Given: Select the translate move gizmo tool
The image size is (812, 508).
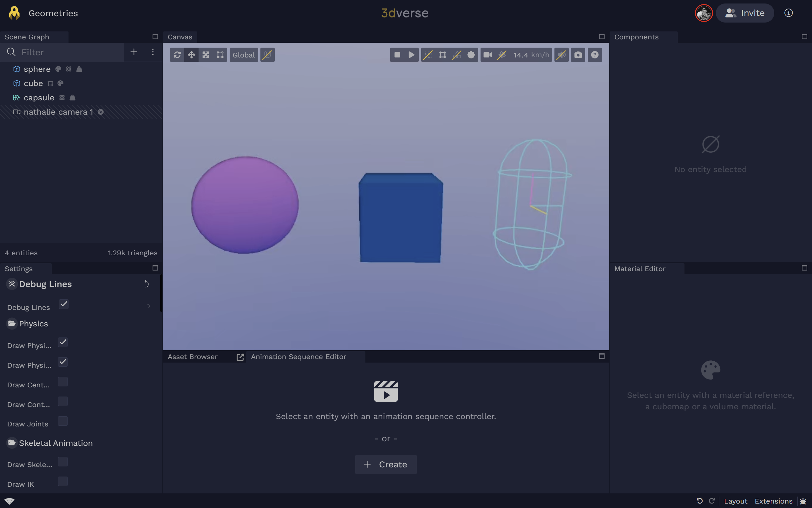Looking at the screenshot, I should click(x=192, y=55).
